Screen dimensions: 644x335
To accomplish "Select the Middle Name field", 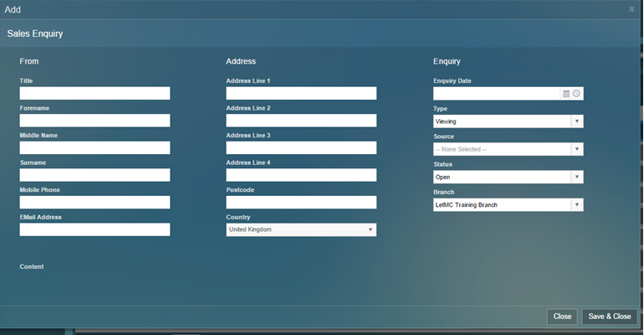I will 95,148.
